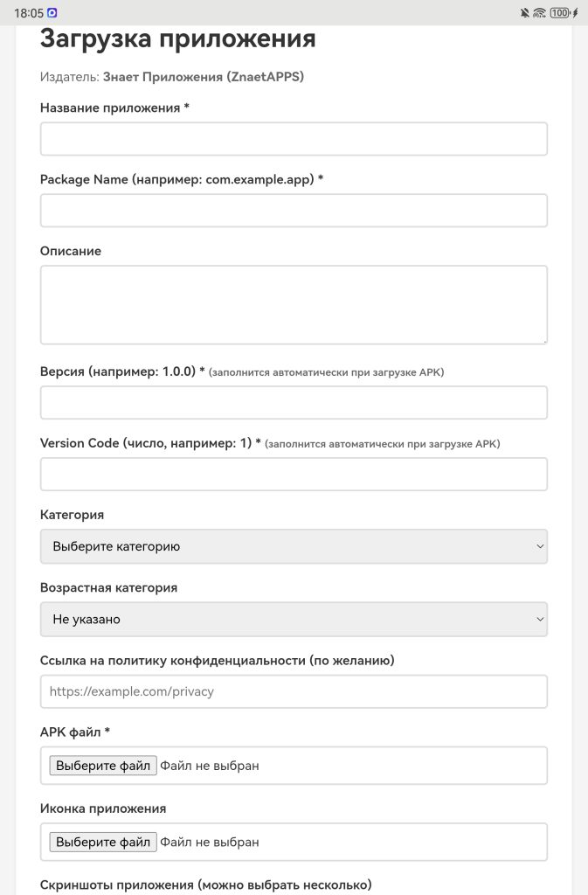This screenshot has height=895, width=588.
Task: Tap the Wi-Fi signal status icon
Action: point(539,13)
